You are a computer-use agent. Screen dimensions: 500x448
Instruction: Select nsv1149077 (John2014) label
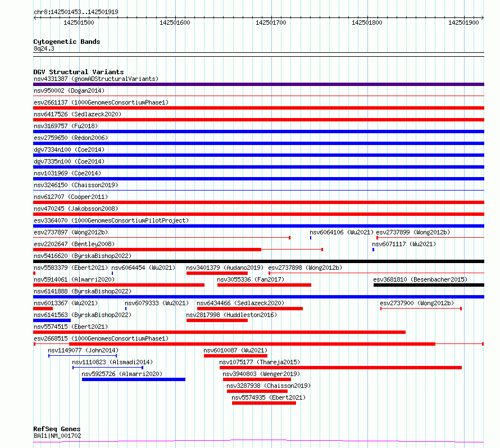tap(83, 350)
